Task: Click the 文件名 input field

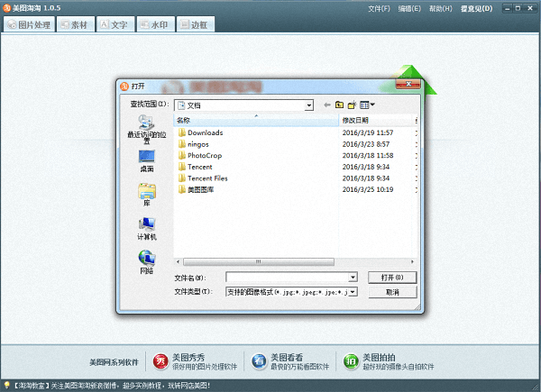Action: coord(287,278)
